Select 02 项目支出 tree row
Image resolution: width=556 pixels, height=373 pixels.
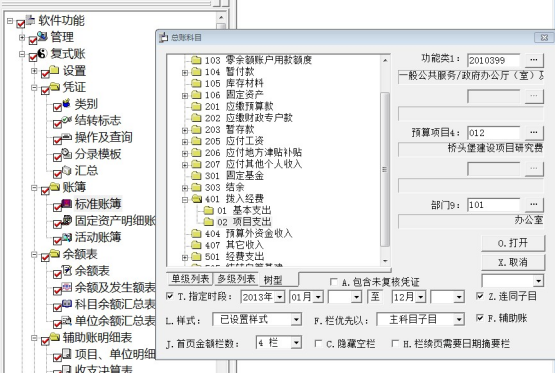(x=244, y=222)
